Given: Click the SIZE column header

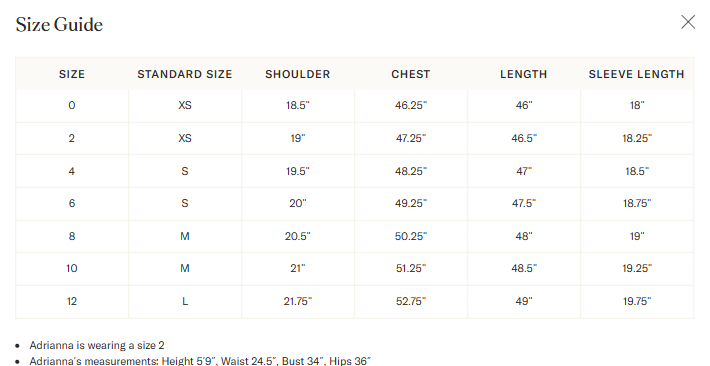Looking at the screenshot, I should coord(72,74).
